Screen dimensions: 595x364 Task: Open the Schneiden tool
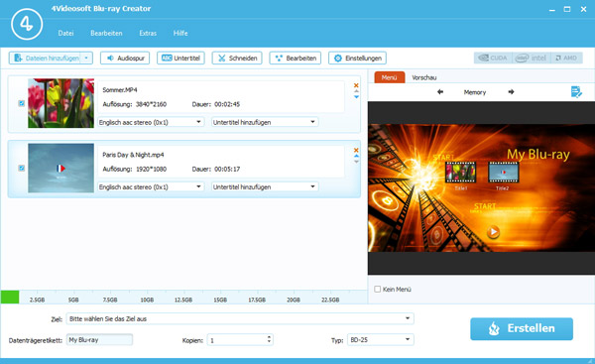click(237, 59)
